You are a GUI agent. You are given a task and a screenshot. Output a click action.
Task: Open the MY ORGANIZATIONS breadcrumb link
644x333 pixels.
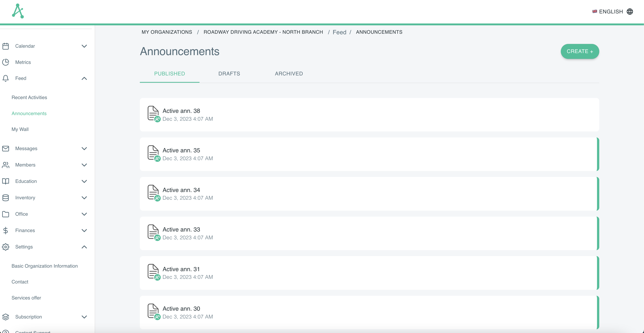coord(167,32)
